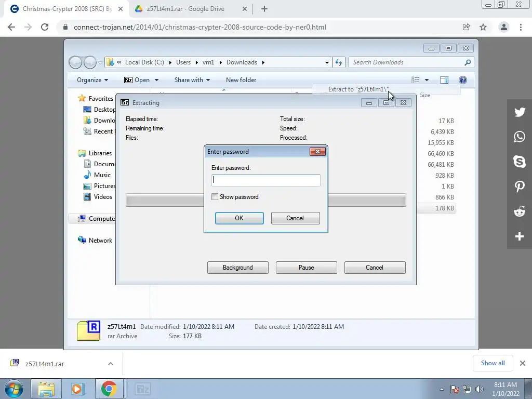Share the page on Twitter

pyautogui.click(x=520, y=112)
